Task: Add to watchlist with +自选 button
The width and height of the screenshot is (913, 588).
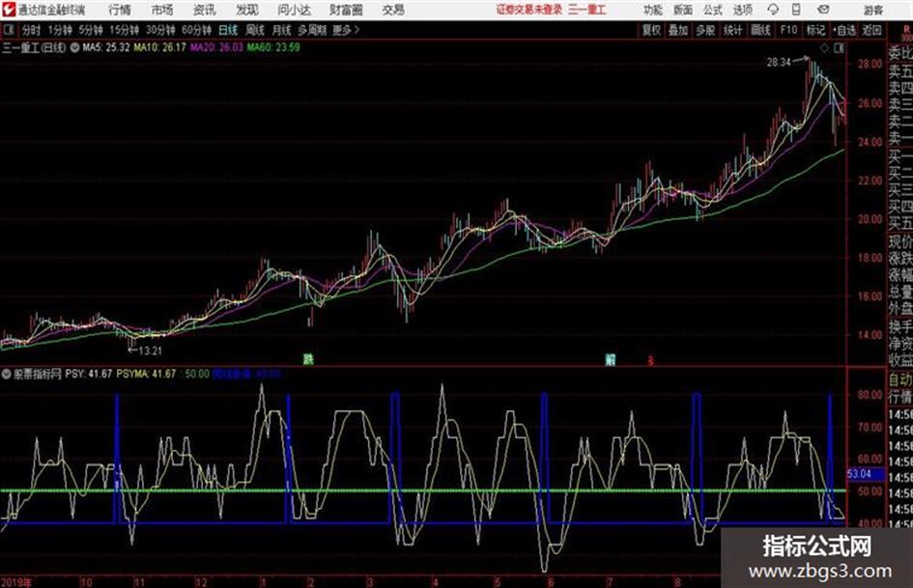Action: (843, 30)
